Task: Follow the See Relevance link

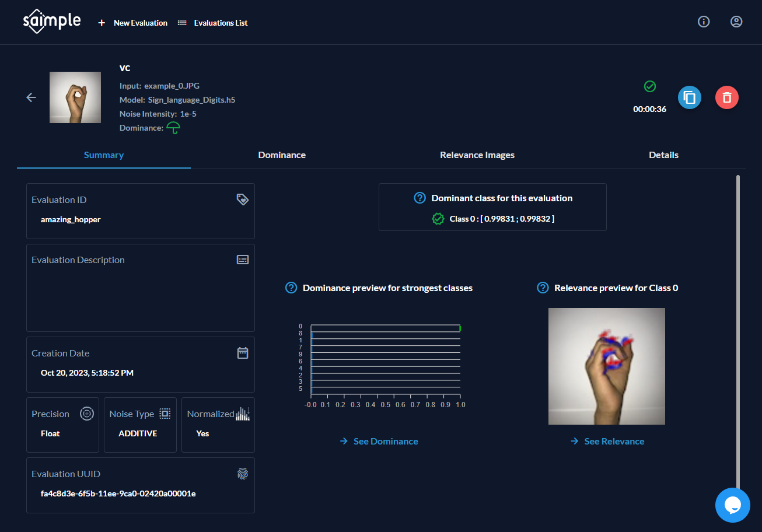Action: (x=607, y=442)
